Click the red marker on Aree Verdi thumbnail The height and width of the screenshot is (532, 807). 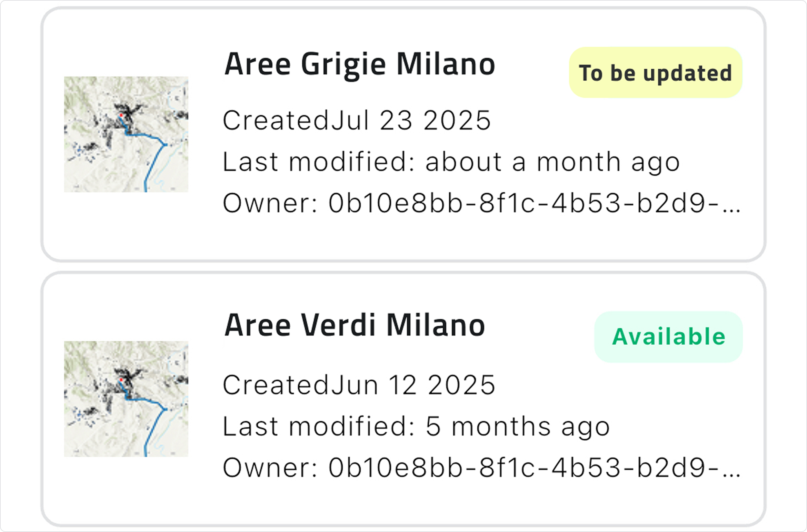tap(121, 380)
